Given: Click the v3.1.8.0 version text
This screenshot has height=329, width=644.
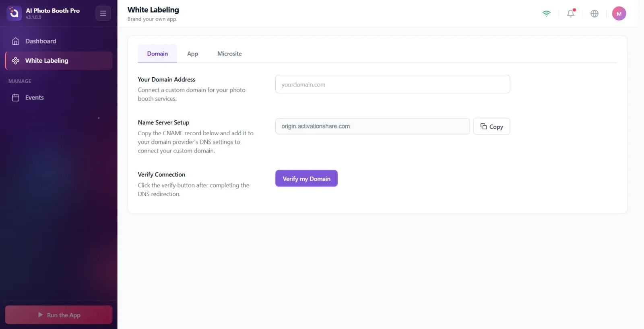Looking at the screenshot, I should [33, 17].
